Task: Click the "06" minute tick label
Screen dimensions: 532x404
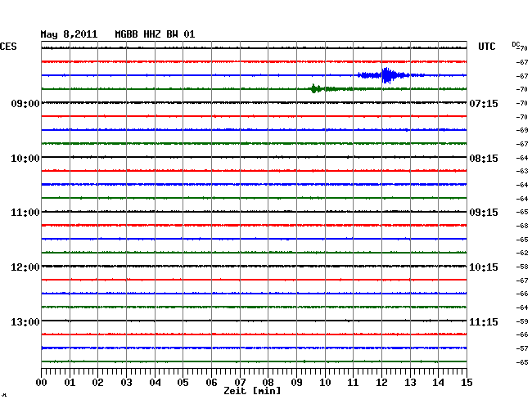Action: click(211, 383)
